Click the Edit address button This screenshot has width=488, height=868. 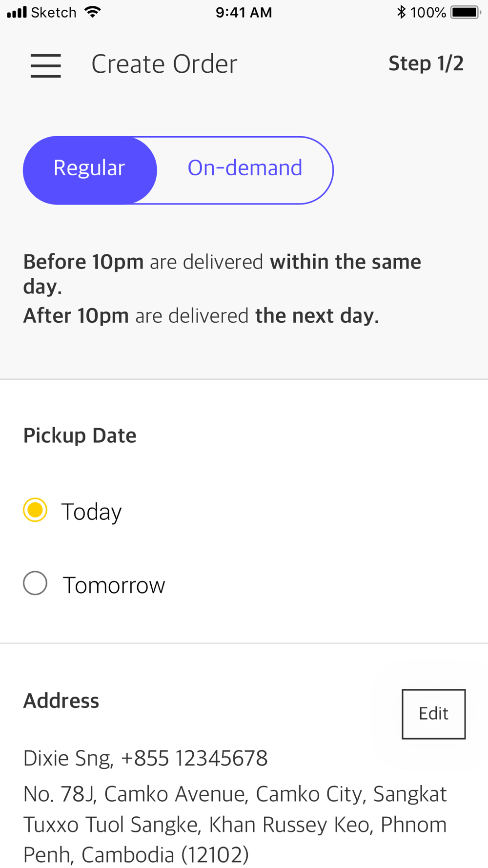pyautogui.click(x=433, y=714)
